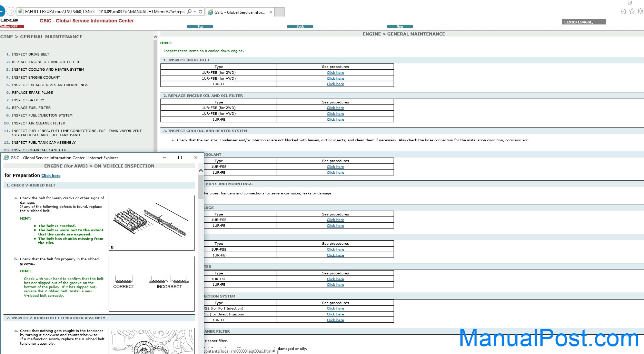
Task: Go forward with the browser arrow button
Action: pos(11,11)
